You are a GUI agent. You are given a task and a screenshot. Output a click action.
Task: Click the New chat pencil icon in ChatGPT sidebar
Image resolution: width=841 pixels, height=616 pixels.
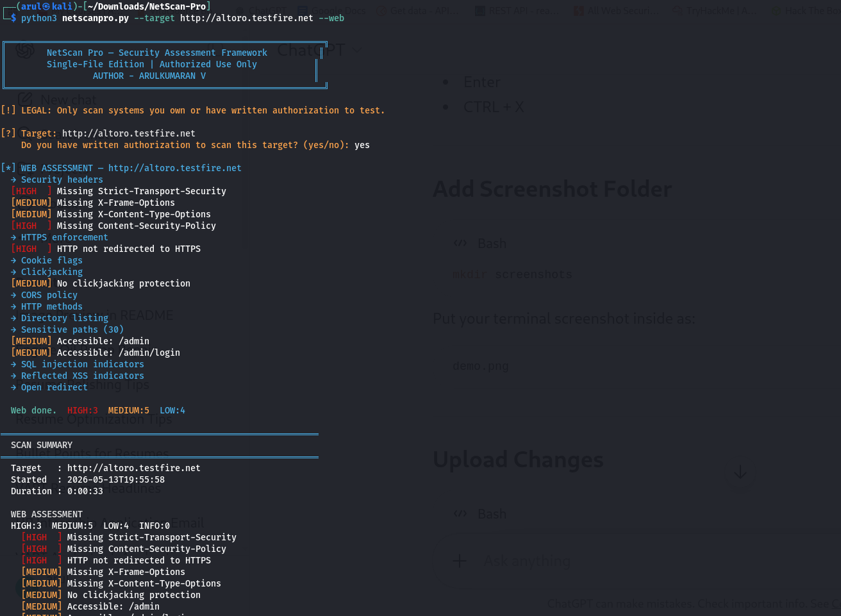[x=25, y=99]
